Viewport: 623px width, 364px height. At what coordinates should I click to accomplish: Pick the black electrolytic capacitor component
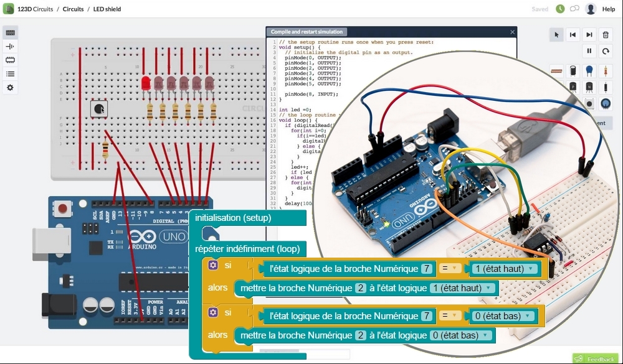pyautogui.click(x=573, y=71)
